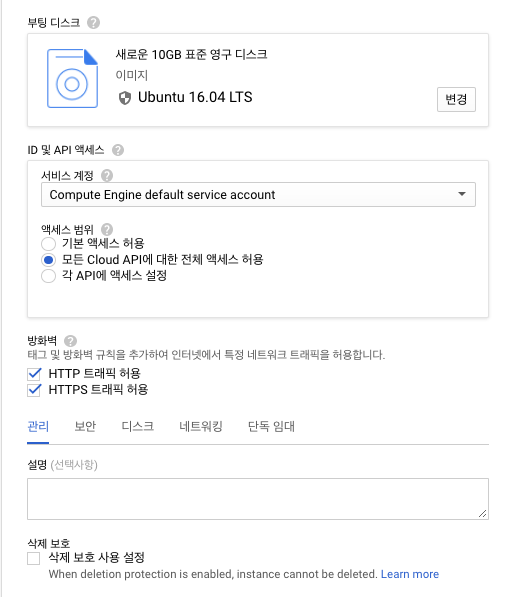Click help icon next to 액세스 범위
This screenshot has height=597, width=511.
coord(107,230)
